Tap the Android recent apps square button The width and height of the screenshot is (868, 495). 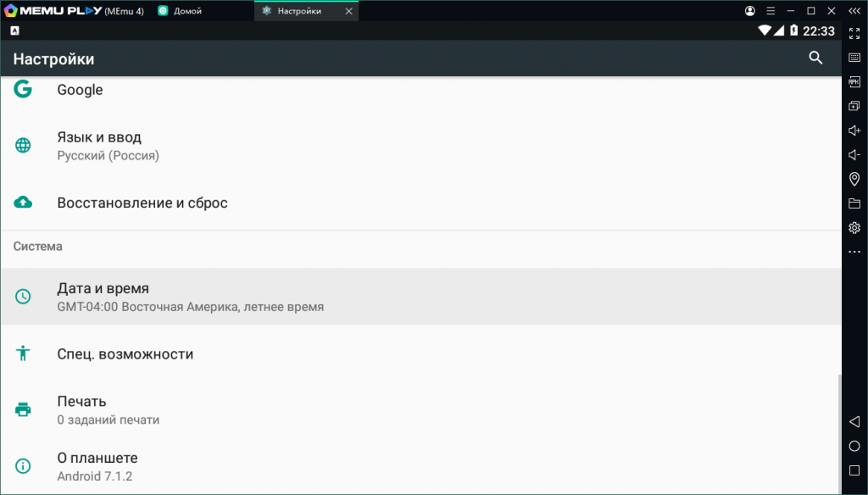pyautogui.click(x=854, y=470)
